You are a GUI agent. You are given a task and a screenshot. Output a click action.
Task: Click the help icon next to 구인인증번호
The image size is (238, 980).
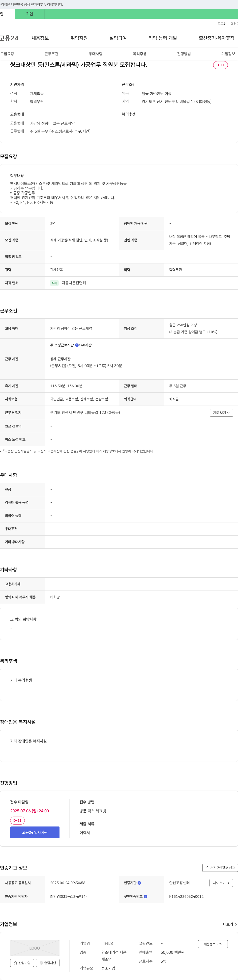pyautogui.click(x=146, y=896)
